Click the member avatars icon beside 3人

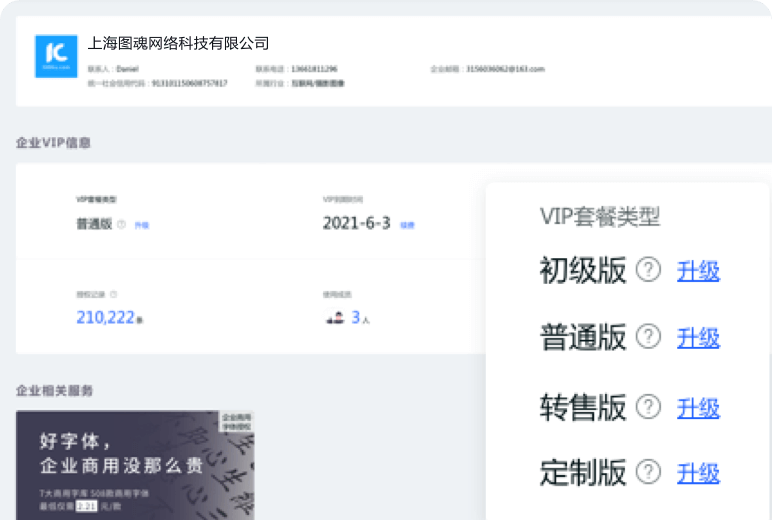[x=335, y=317]
